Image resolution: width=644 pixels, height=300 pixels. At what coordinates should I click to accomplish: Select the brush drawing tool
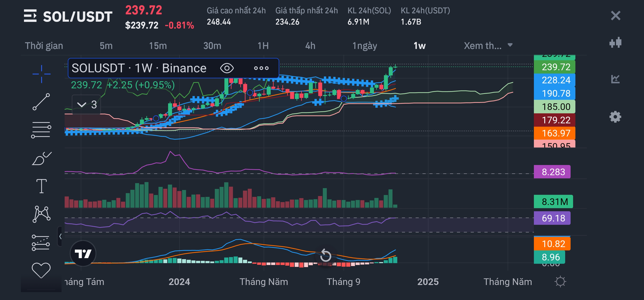41,159
